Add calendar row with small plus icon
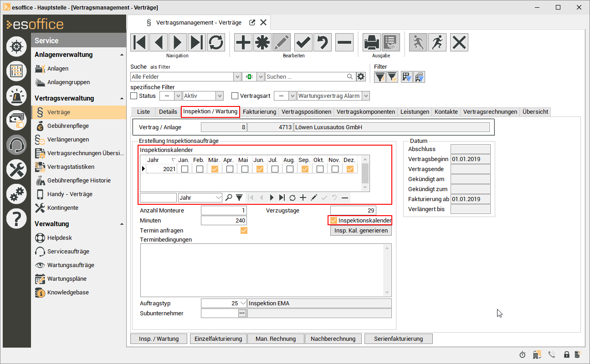Image resolution: width=590 pixels, height=364 pixels. pos(303,197)
